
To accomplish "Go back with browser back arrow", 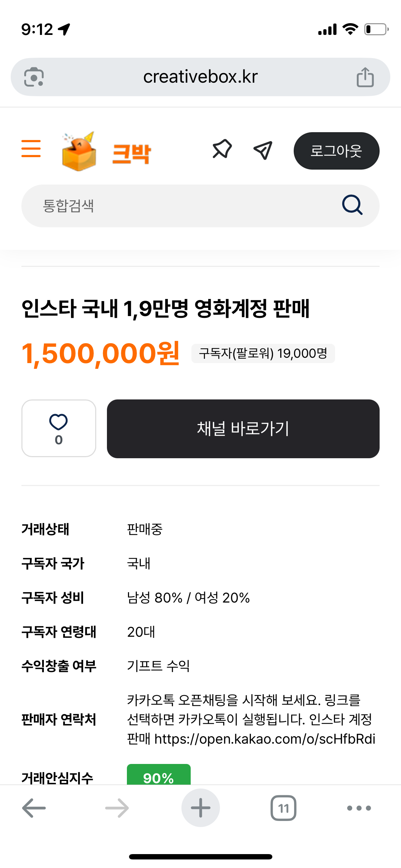I will tap(34, 808).
